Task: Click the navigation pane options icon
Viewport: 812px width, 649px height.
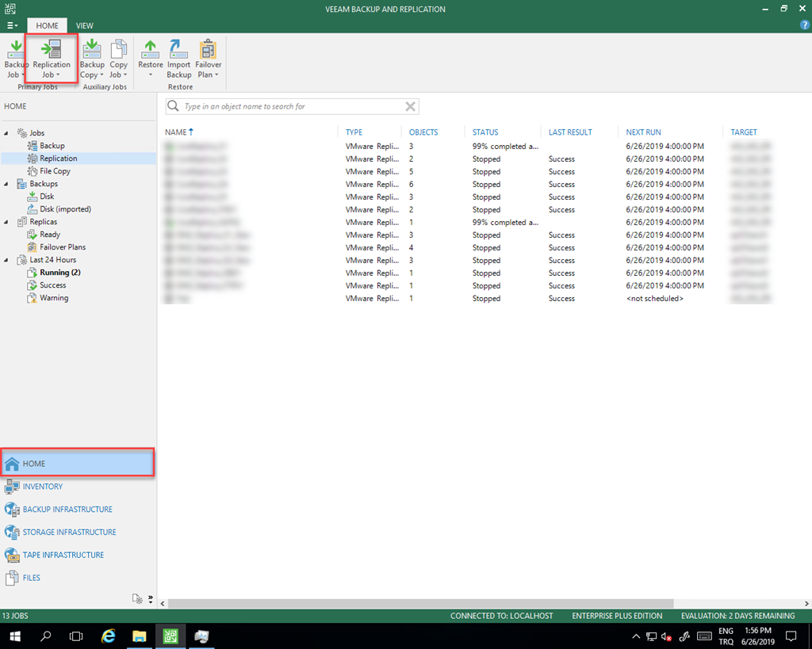Action: coord(137,598)
